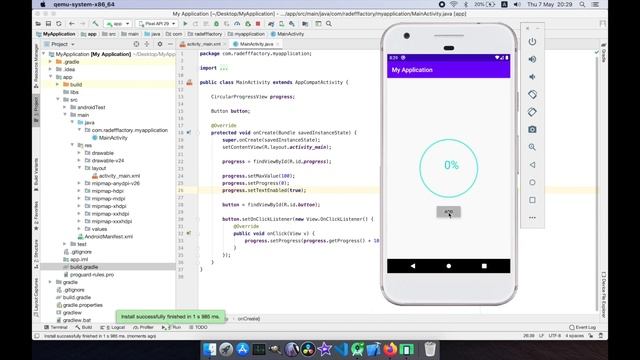Navigate back with the left arrow icon

[71, 24]
